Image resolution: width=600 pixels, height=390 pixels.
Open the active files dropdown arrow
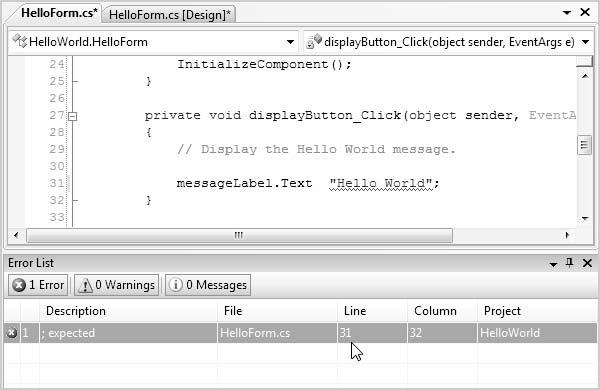click(x=567, y=13)
